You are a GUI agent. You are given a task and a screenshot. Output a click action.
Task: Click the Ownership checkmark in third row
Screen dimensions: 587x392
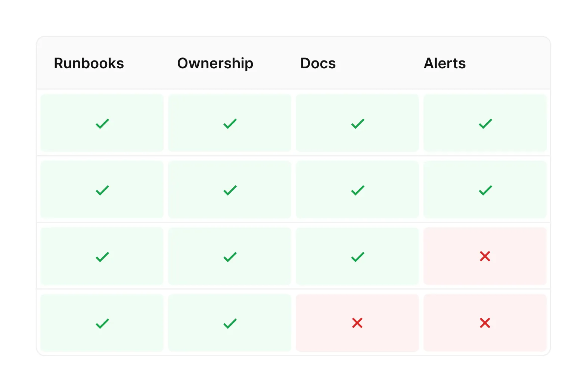point(230,257)
